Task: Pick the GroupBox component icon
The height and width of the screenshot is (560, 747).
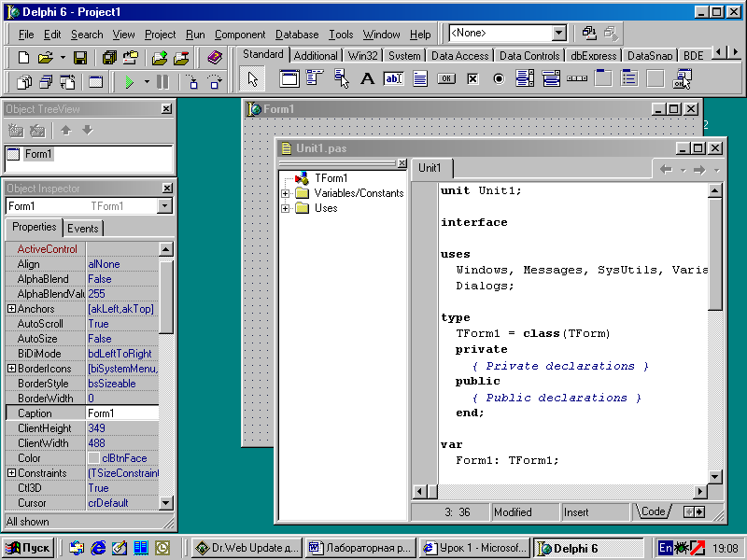Action: coord(603,78)
